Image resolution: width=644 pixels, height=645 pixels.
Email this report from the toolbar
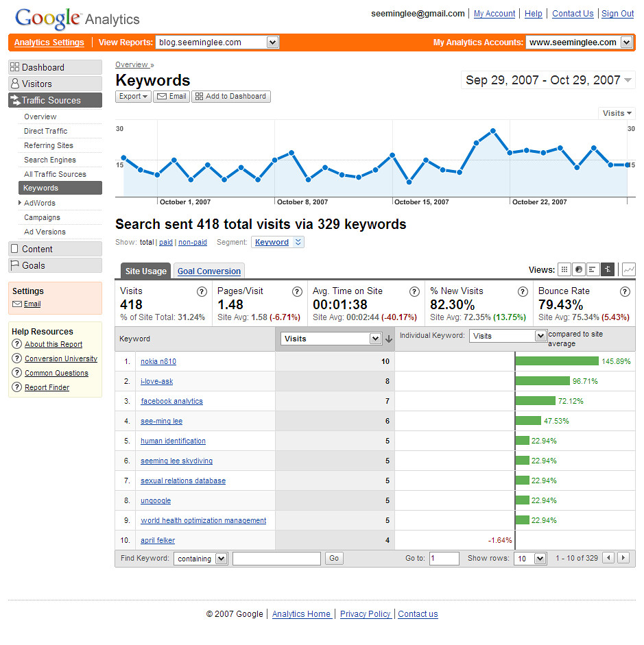[x=171, y=96]
